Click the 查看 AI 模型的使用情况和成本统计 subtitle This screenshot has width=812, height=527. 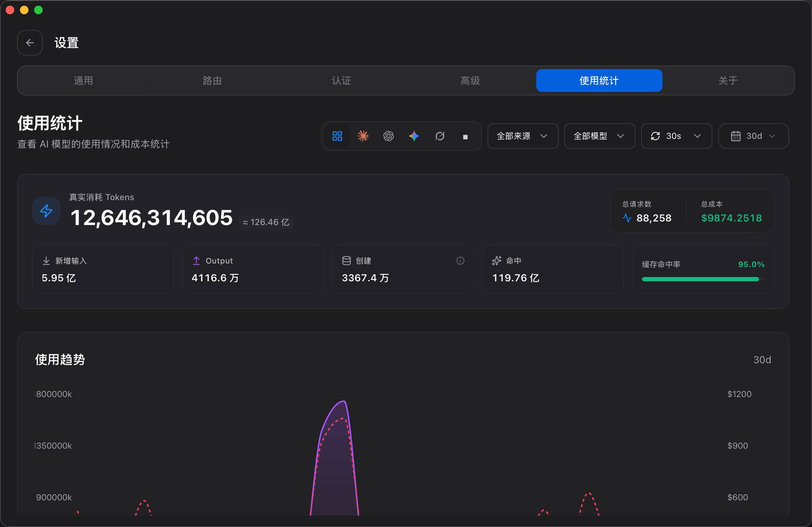point(94,144)
